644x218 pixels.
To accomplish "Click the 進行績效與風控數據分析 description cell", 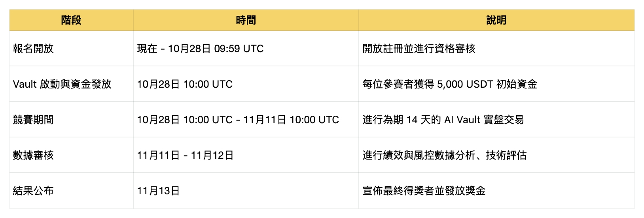I will [x=444, y=155].
